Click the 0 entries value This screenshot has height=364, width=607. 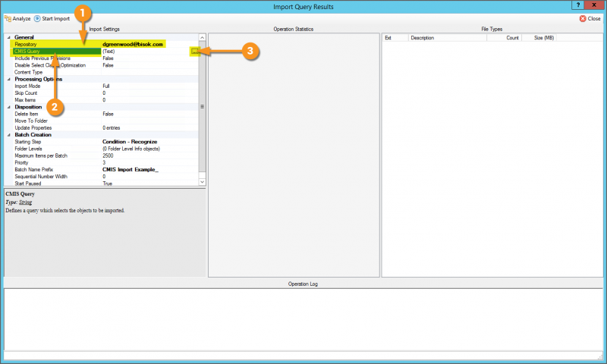point(111,127)
